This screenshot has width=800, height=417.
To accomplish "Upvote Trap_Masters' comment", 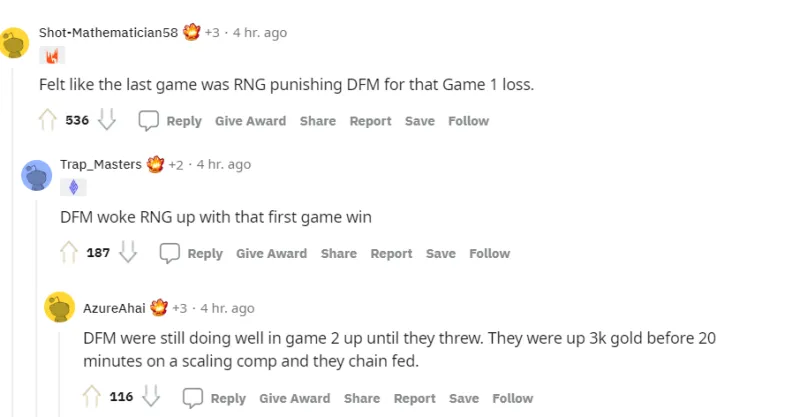I will click(x=69, y=253).
